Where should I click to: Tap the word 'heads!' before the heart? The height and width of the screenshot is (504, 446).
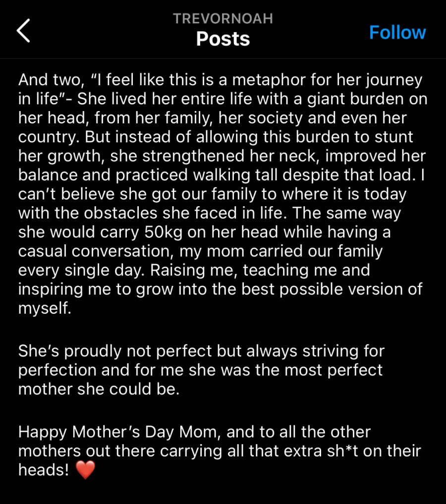44,470
